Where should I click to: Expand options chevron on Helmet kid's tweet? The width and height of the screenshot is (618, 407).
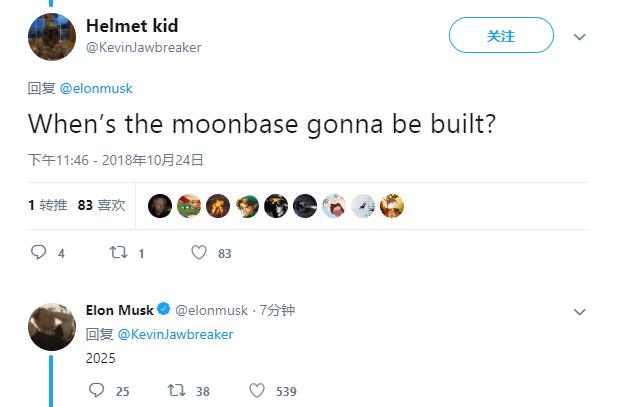(579, 36)
